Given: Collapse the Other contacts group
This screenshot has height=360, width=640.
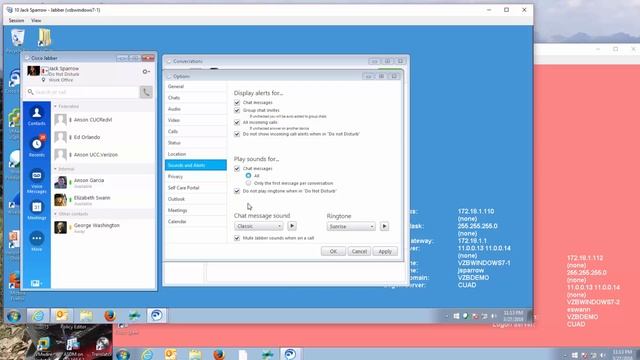Looking at the screenshot, I should point(56,214).
